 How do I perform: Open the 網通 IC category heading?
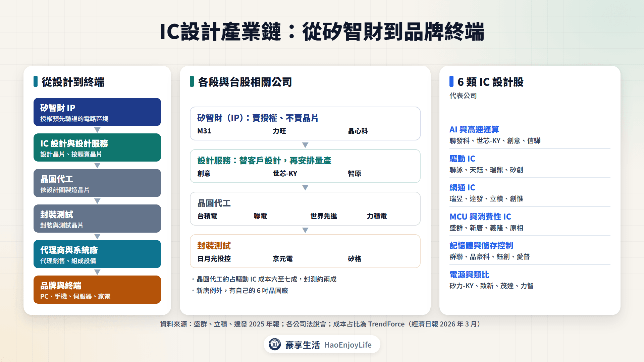(462, 187)
